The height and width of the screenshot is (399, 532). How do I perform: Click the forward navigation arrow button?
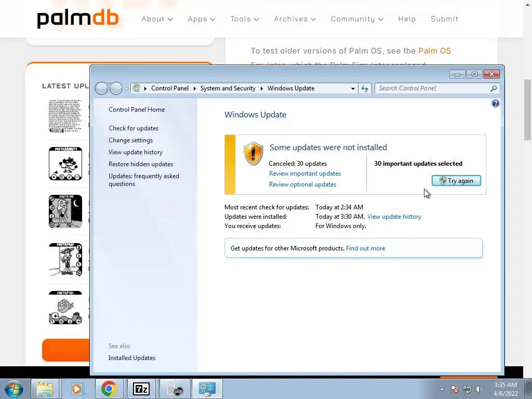click(116, 88)
